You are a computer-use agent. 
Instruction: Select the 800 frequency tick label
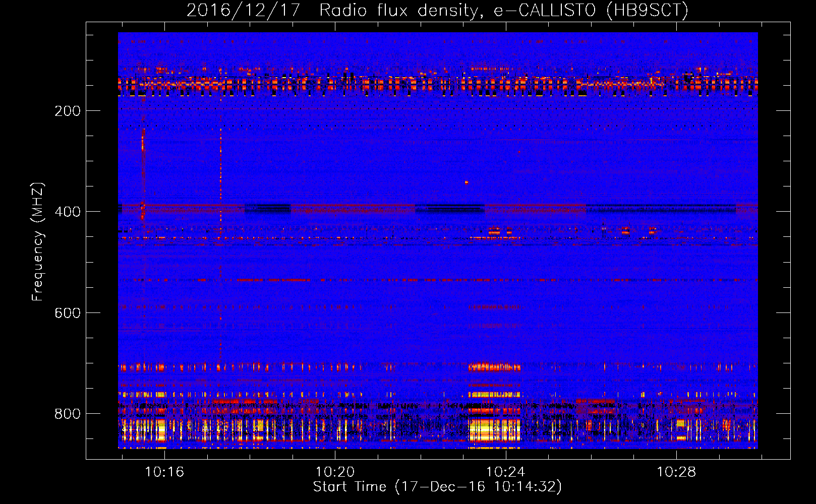pos(68,414)
